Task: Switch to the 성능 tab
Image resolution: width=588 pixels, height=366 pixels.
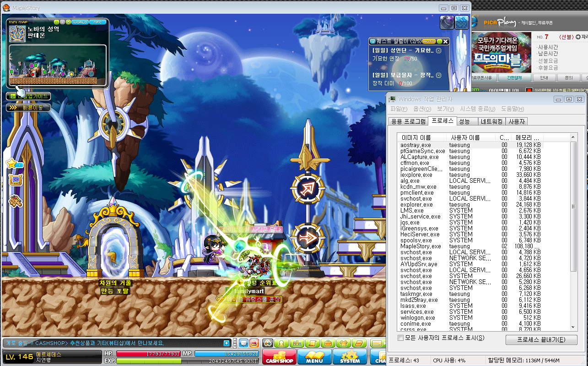Action: click(x=464, y=121)
